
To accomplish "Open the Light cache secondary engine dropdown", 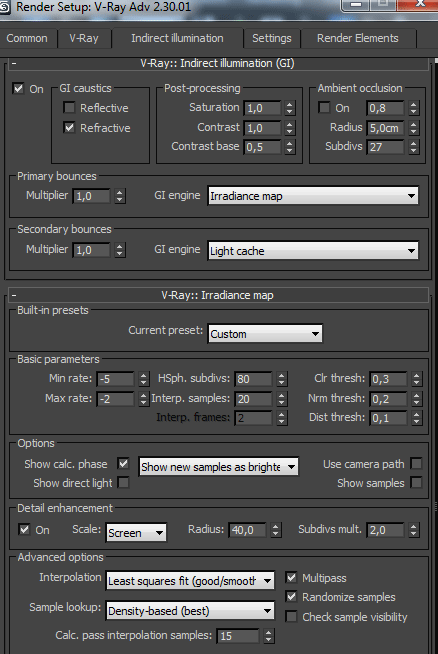I will 313,251.
